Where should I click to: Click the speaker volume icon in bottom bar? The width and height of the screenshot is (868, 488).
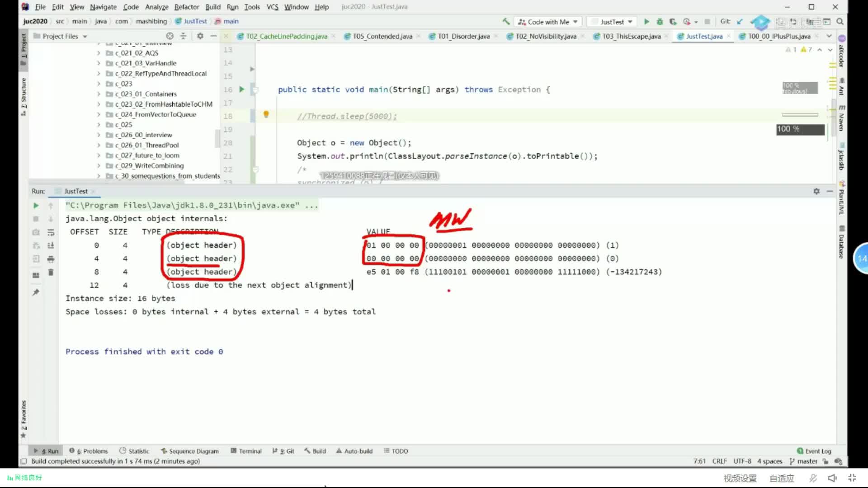tap(832, 478)
